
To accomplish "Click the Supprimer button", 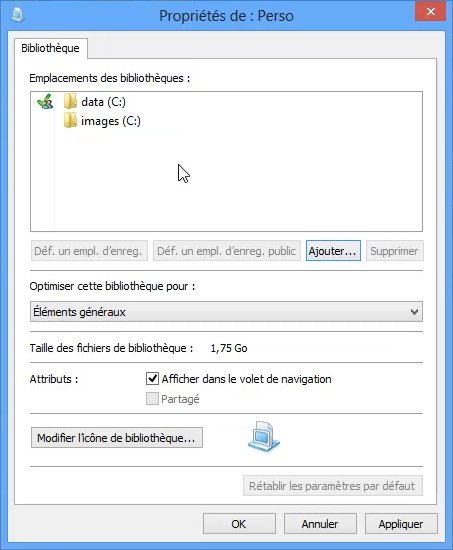I will click(394, 250).
